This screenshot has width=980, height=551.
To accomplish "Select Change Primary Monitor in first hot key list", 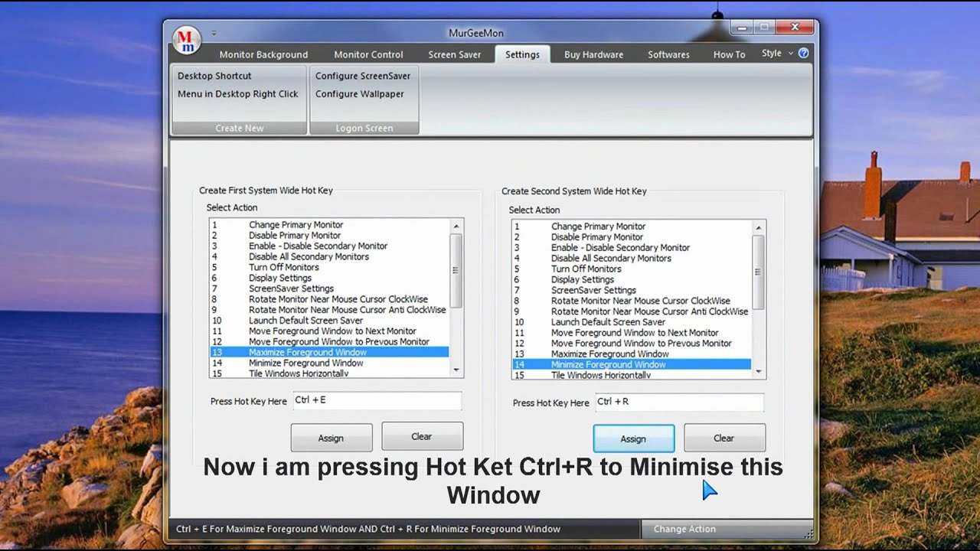I will [329, 225].
